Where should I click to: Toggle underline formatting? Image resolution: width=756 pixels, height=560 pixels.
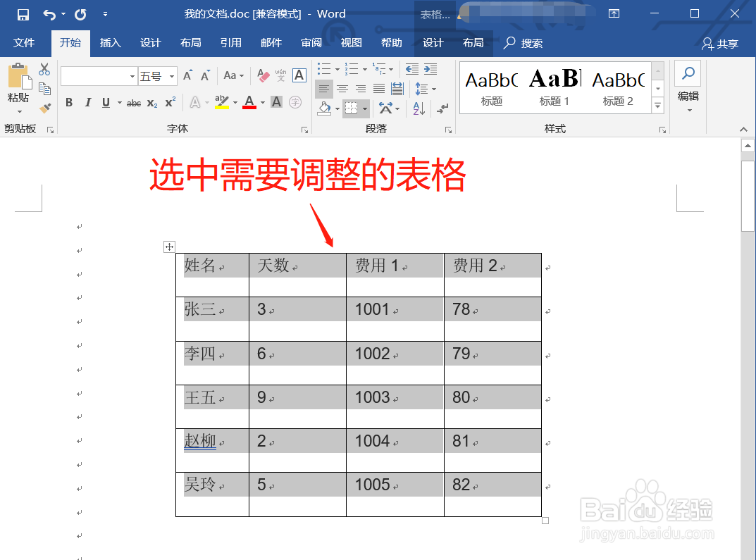coord(104,103)
